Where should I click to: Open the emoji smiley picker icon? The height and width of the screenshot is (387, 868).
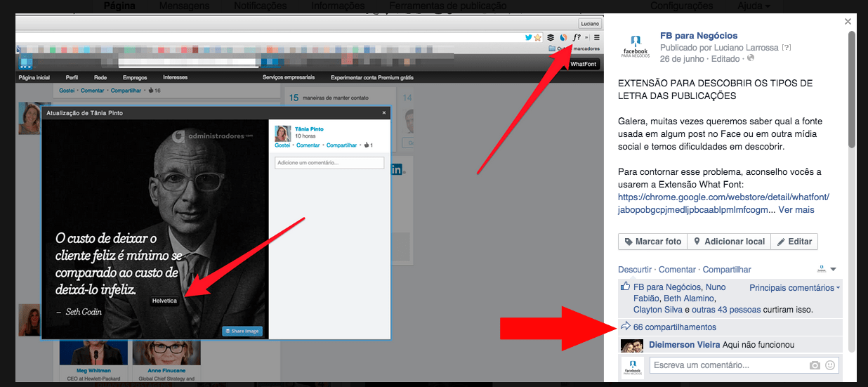pos(831,365)
